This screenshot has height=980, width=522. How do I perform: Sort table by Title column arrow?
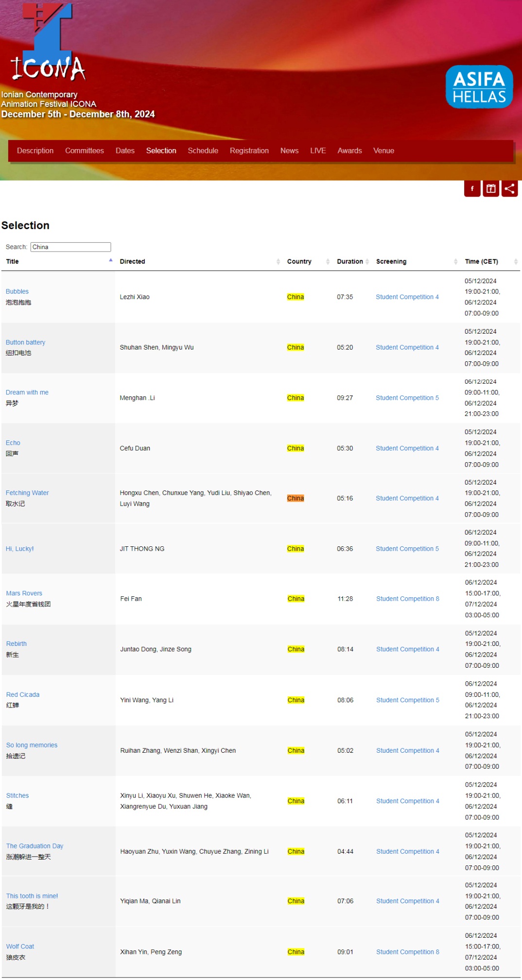click(111, 261)
